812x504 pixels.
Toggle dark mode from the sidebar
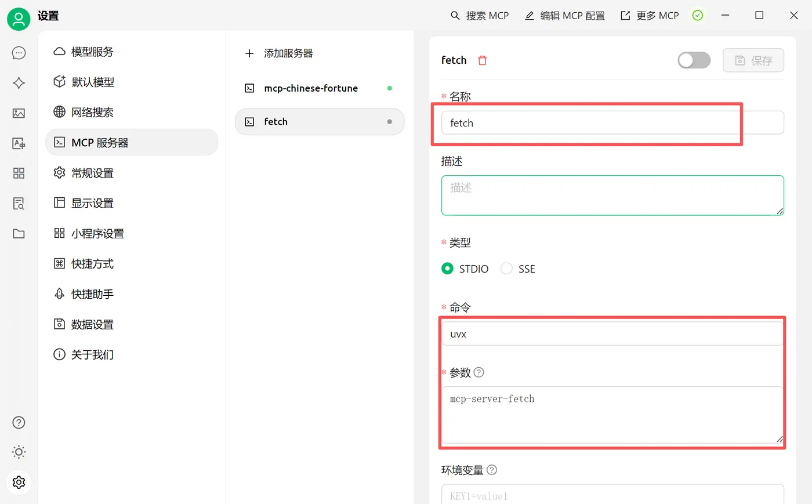[18, 452]
